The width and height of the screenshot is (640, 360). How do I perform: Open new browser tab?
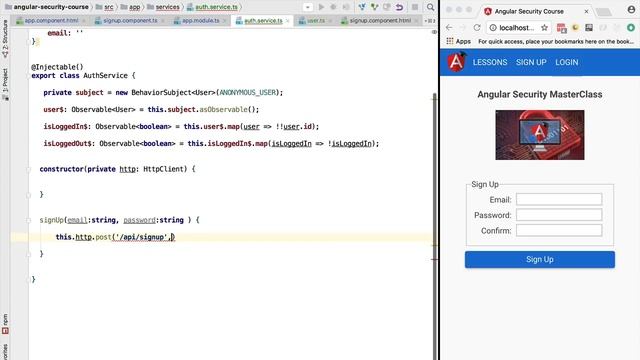tap(604, 12)
